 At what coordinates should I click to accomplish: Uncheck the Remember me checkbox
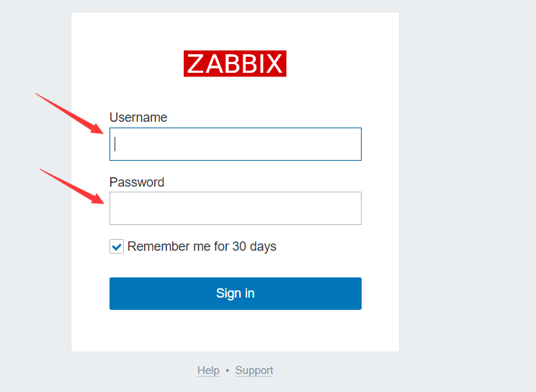tap(117, 247)
